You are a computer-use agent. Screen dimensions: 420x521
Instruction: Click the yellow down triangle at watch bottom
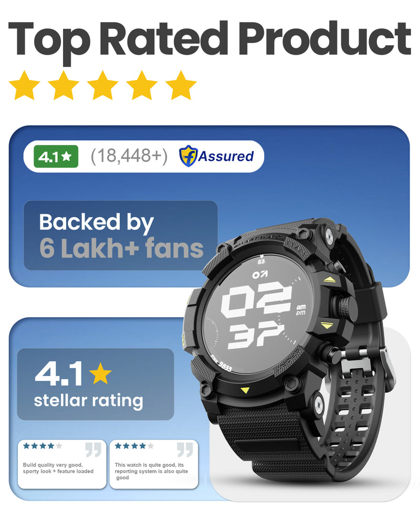coord(245,390)
